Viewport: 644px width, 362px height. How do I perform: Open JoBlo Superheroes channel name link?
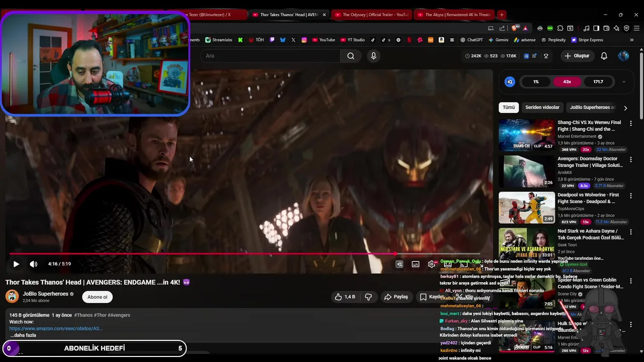45,294
